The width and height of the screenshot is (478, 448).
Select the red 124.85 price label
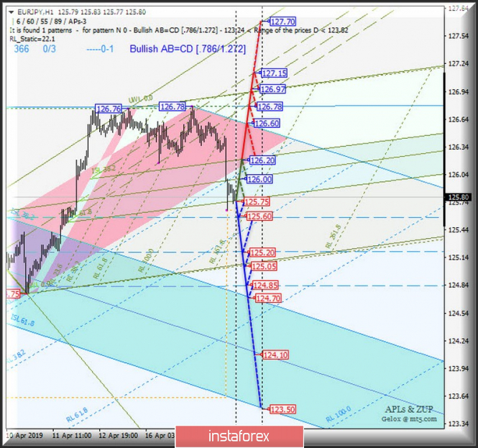click(x=265, y=285)
